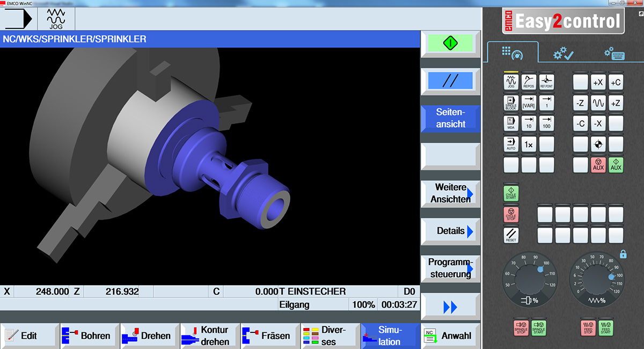Image resolution: width=644 pixels, height=349 pixels.
Task: Choose increment step 1 key
Action: 546,103
